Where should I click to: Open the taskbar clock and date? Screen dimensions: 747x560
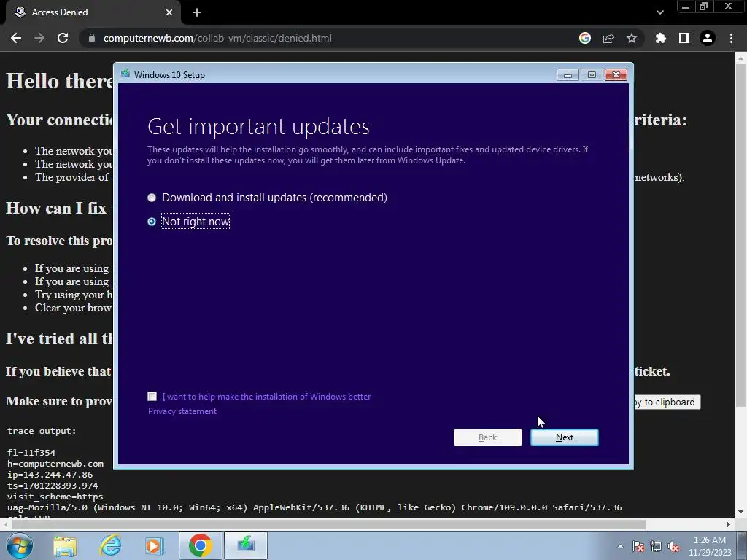pos(710,546)
